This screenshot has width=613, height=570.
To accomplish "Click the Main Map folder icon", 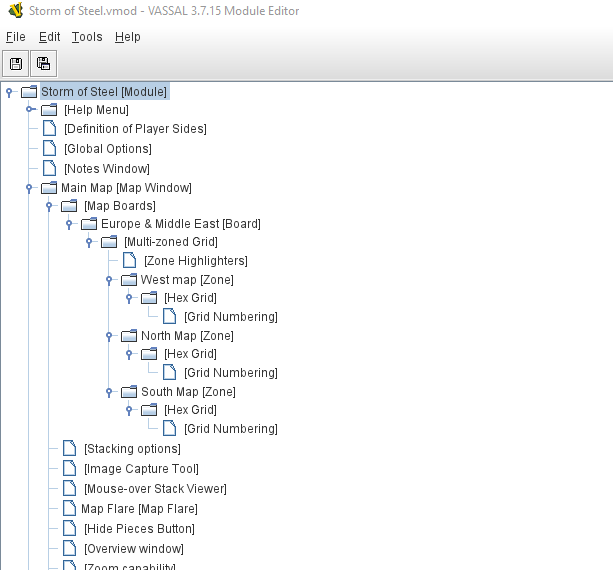I will [49, 188].
